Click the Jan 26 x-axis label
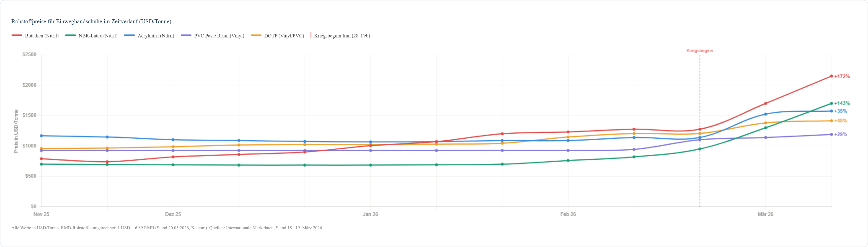This screenshot has height=247, width=868. [x=370, y=214]
